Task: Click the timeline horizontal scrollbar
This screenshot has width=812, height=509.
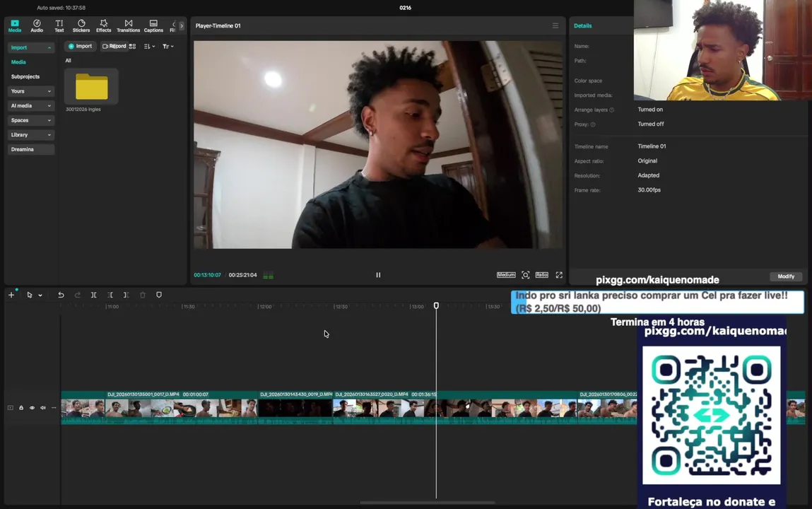Action: [x=428, y=502]
